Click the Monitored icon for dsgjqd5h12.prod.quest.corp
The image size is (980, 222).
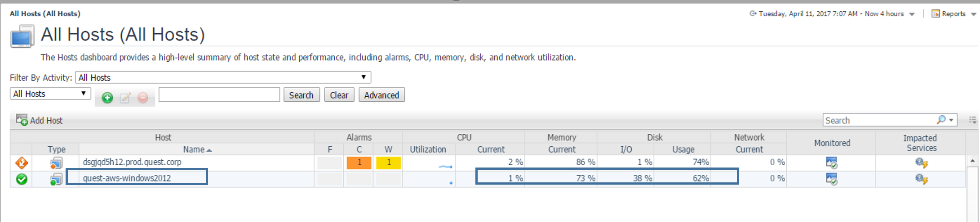coord(831,163)
